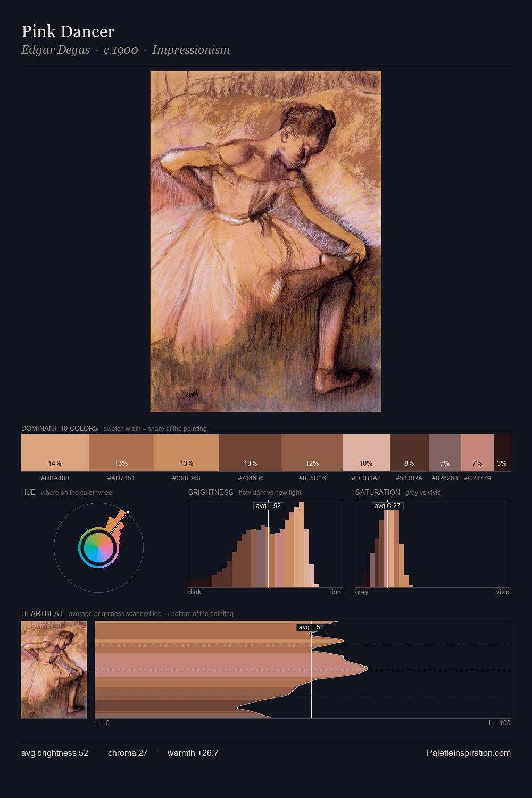Viewport: 532px width, 798px height.
Task: Select the #AD7151 swatch in the palette
Action: coord(121,453)
